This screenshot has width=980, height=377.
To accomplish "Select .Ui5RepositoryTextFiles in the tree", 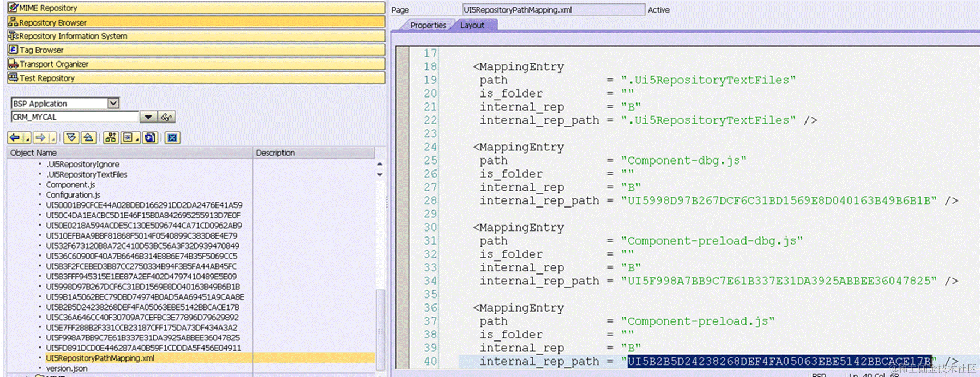I will tap(86, 174).
